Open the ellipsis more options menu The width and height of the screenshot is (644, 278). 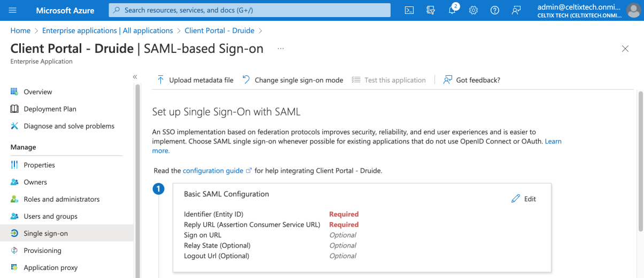tap(281, 49)
